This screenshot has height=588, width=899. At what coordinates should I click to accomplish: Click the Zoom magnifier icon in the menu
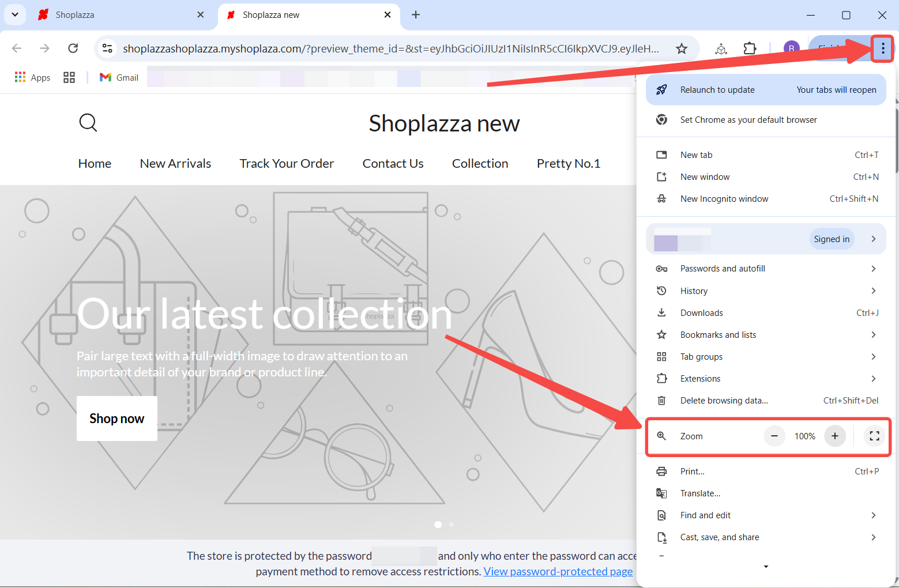661,436
